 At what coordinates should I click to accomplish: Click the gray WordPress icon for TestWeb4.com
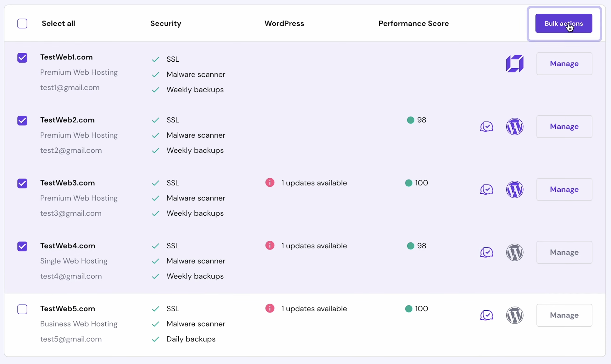514,252
